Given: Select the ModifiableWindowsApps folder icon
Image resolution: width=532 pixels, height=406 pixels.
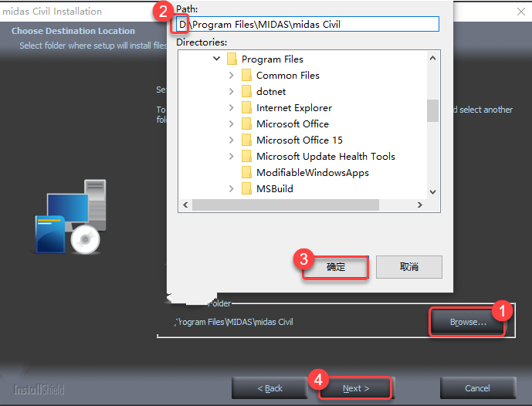Looking at the screenshot, I should [246, 172].
